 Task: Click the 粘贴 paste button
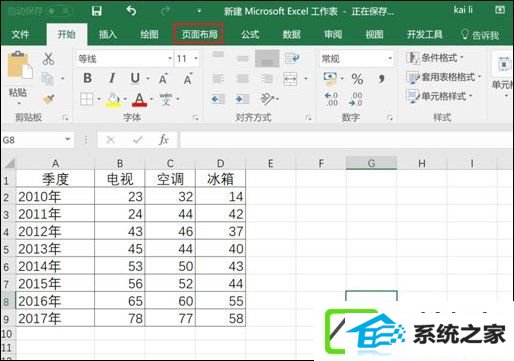tap(18, 78)
